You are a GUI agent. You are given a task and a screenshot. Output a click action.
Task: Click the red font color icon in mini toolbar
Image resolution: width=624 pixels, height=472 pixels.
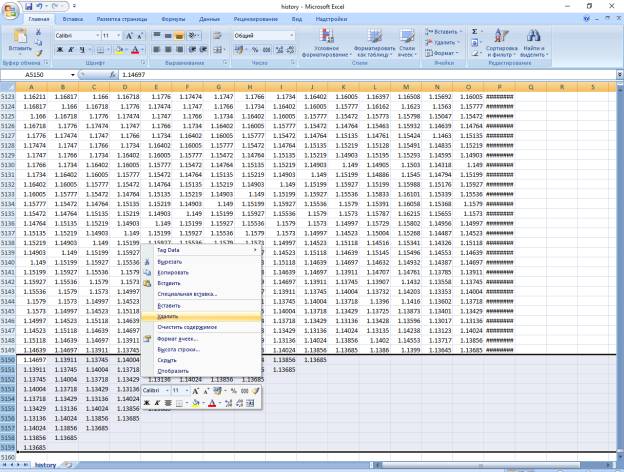coord(211,402)
